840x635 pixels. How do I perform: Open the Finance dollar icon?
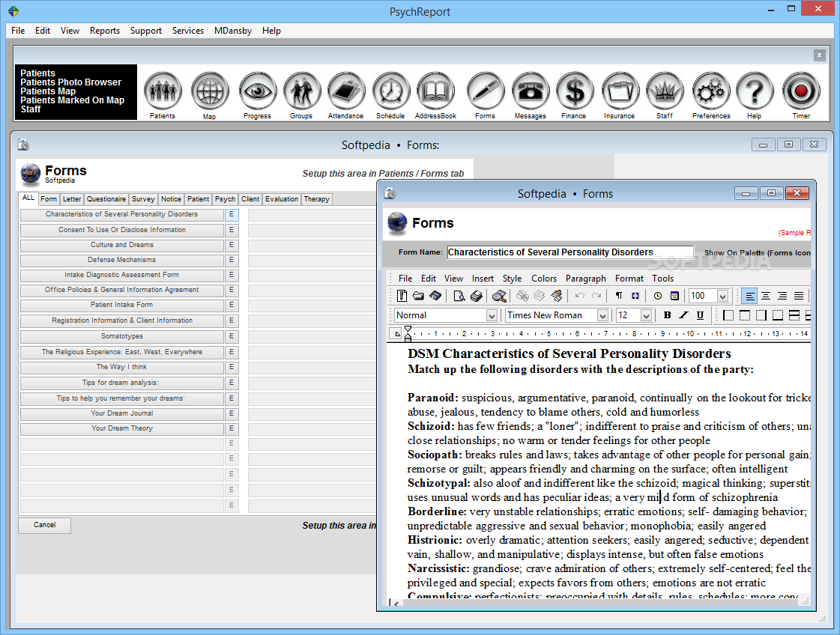(574, 91)
